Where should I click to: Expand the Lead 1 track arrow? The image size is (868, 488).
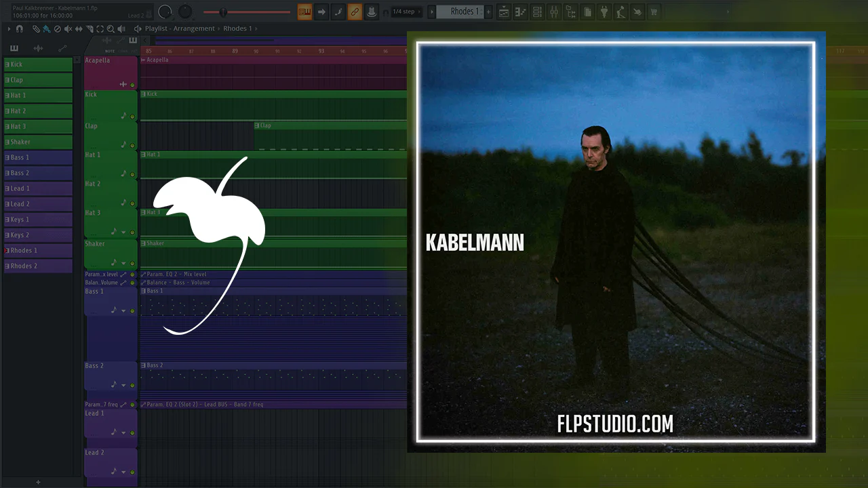tap(123, 432)
